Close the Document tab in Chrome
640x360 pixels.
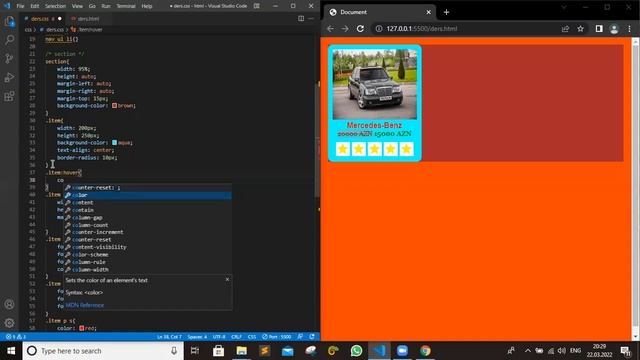(429, 12)
